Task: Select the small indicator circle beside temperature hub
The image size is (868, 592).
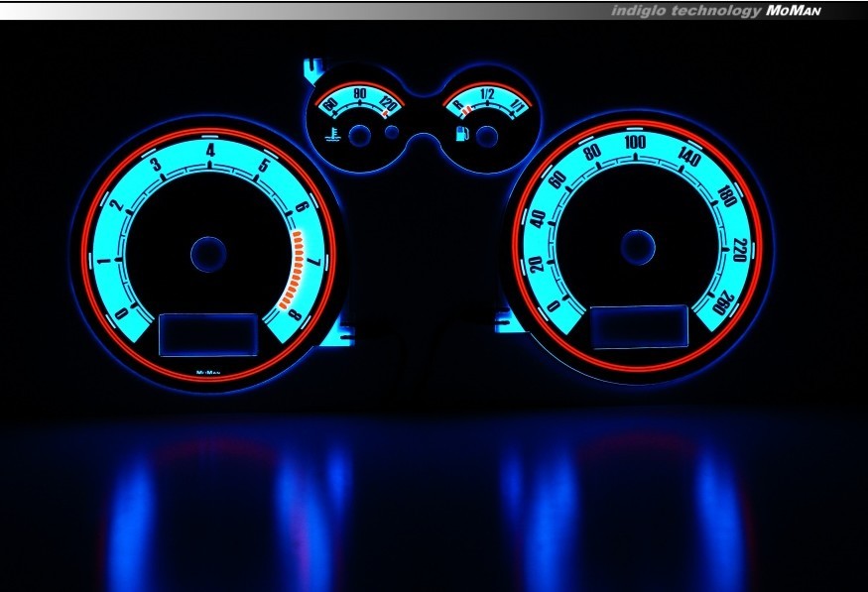Action: 392,132
